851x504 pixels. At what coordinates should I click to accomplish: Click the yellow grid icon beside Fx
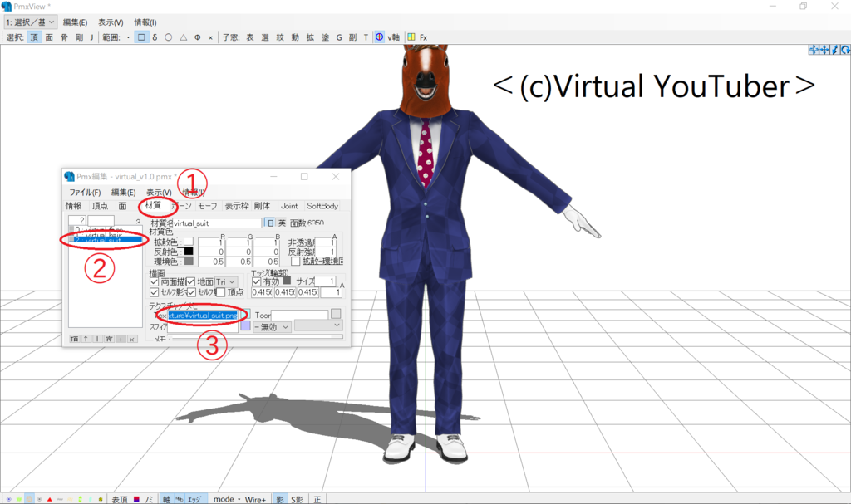click(x=411, y=37)
